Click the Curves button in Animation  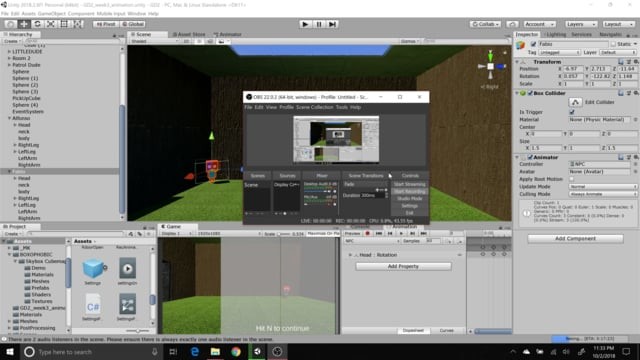447,330
